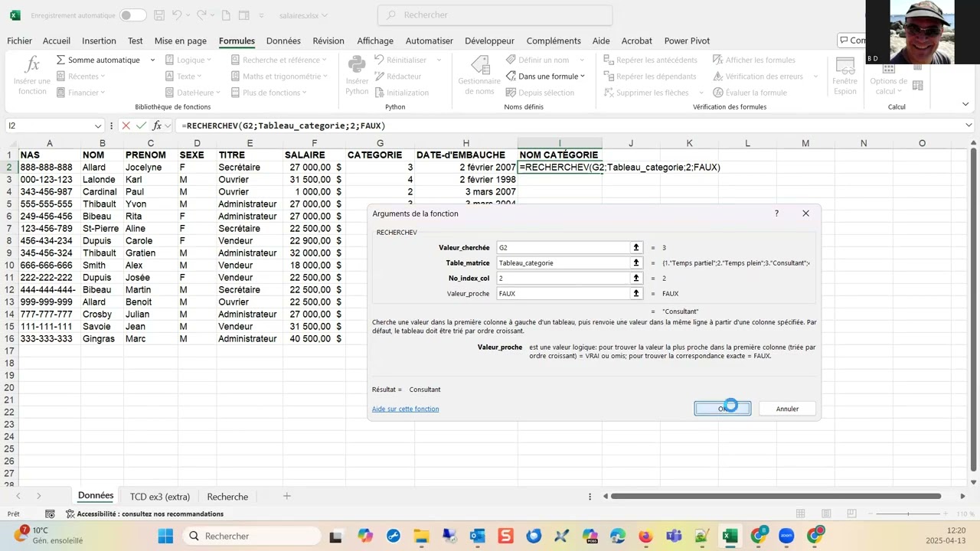980x551 pixels.
Task: Open Recherche et référence dropdown
Action: pyautogui.click(x=279, y=60)
